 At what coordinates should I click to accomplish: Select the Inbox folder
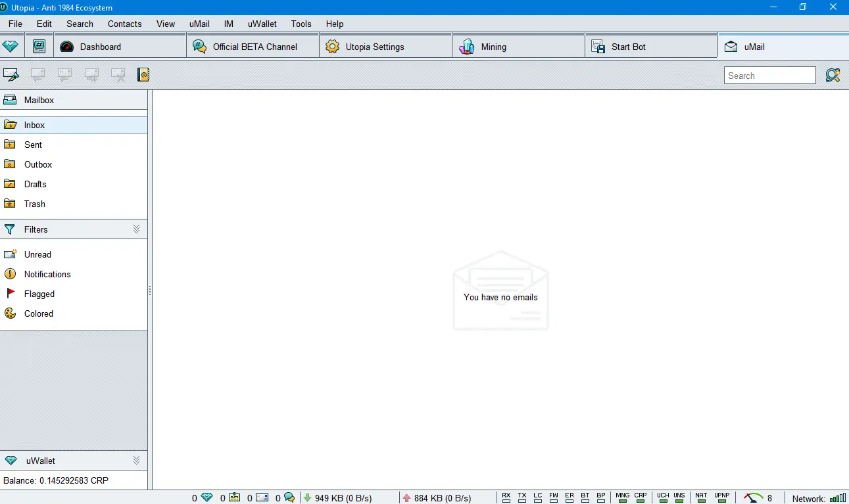(74, 125)
